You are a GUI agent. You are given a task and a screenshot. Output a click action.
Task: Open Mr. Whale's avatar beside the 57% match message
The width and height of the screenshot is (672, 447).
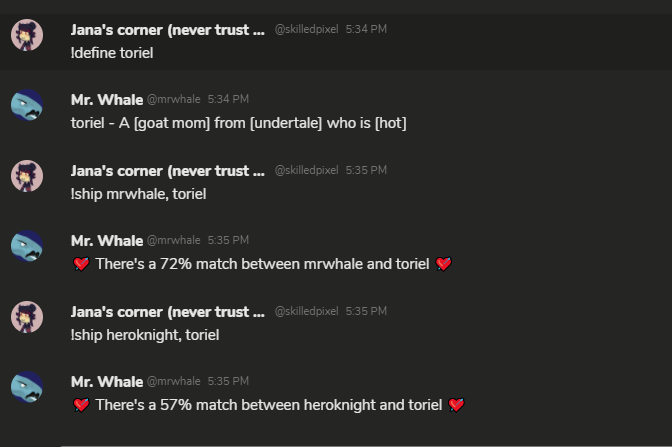click(27, 389)
